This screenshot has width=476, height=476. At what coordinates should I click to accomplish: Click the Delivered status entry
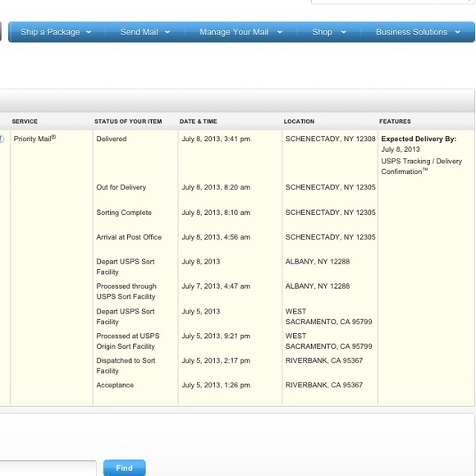click(x=112, y=139)
